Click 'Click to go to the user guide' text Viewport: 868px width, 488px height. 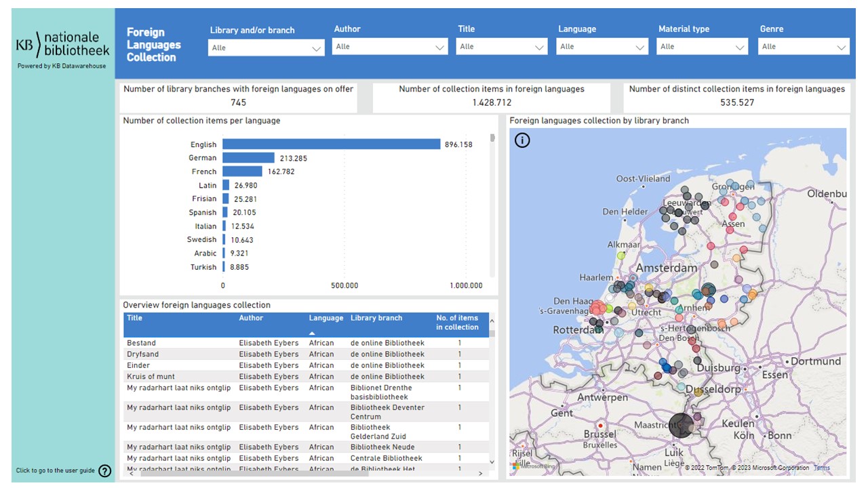tap(56, 471)
